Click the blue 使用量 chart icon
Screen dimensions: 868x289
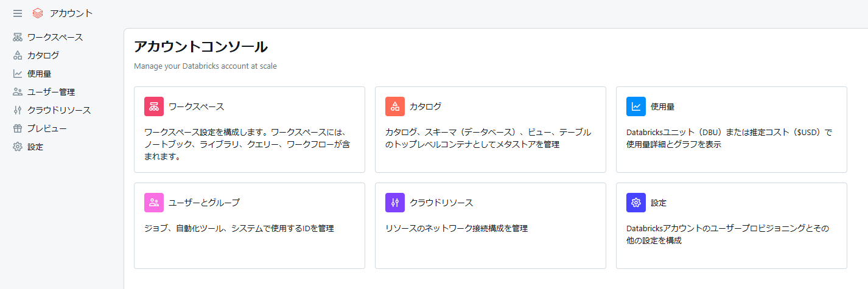pos(636,106)
